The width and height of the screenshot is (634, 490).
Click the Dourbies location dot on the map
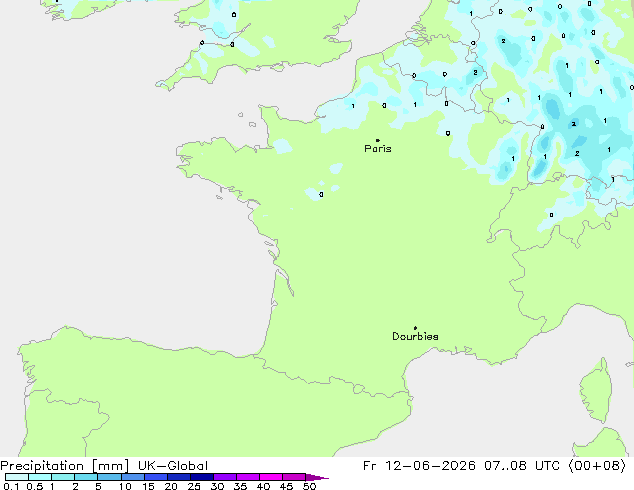pos(415,328)
